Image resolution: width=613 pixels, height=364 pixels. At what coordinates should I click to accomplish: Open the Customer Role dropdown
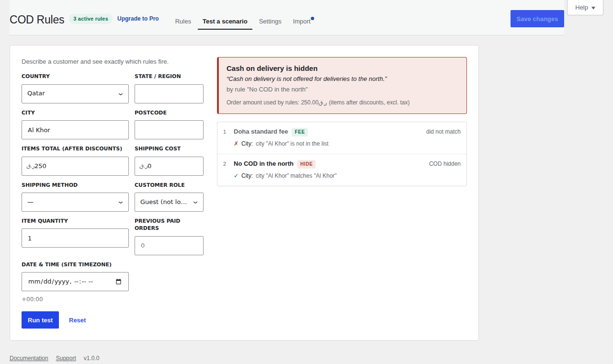[x=169, y=202]
